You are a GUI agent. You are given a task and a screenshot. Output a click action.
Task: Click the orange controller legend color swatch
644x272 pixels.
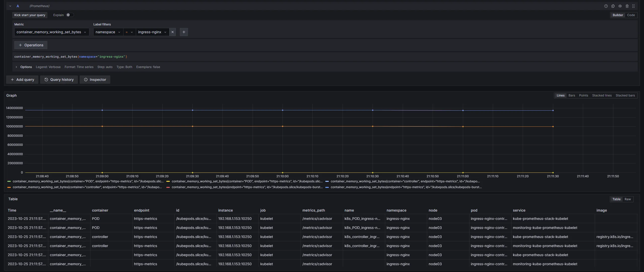coord(9,187)
